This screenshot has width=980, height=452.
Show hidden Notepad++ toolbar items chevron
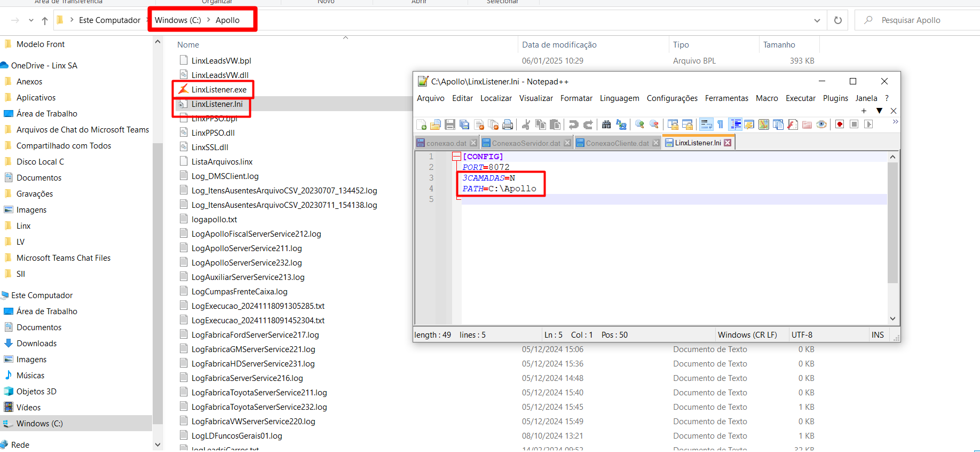click(x=895, y=122)
